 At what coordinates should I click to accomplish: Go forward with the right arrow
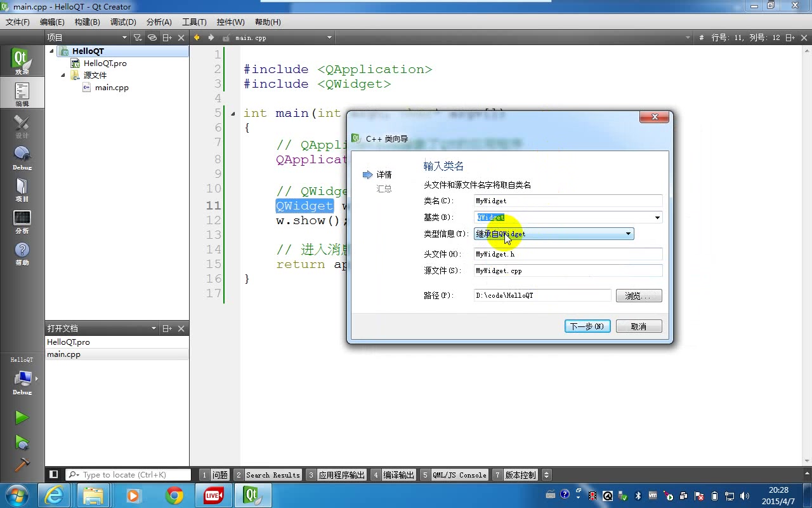coord(211,37)
